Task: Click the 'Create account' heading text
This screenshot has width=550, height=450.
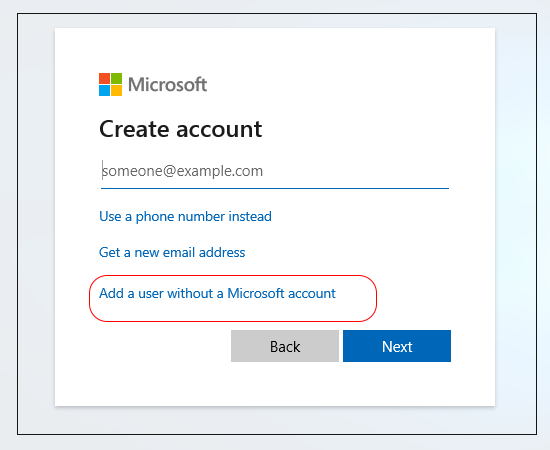Action: tap(180, 129)
